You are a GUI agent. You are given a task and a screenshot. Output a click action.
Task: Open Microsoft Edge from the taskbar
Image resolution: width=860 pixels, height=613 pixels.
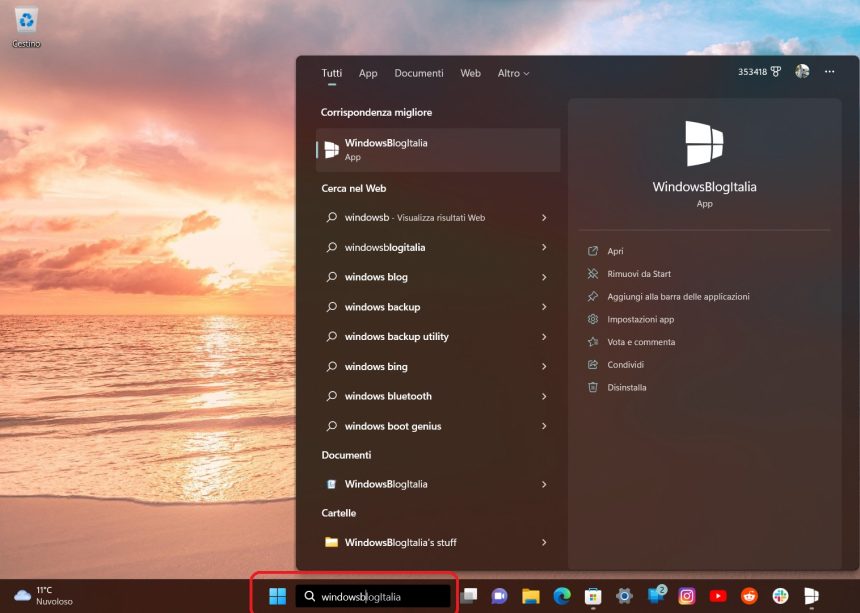[x=560, y=596]
